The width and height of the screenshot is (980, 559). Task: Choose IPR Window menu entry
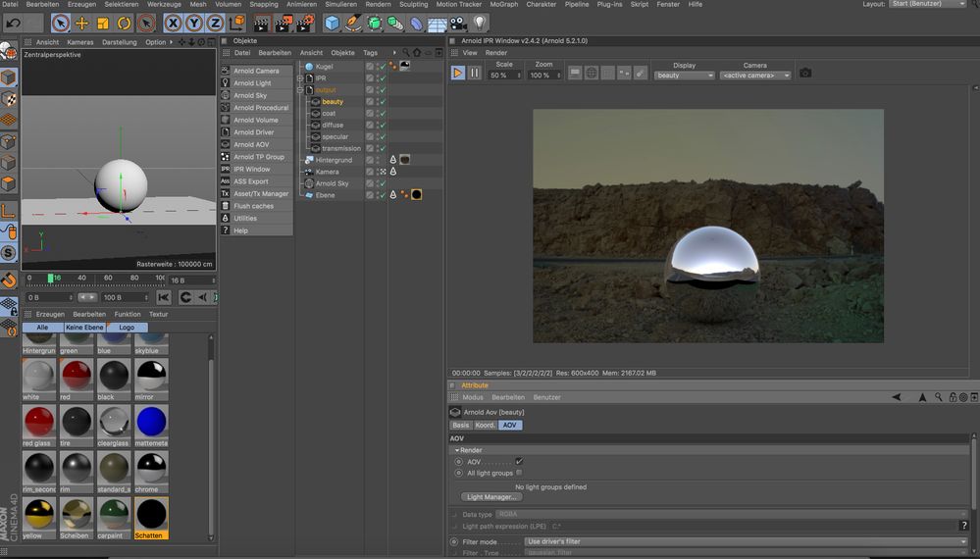(x=256, y=170)
